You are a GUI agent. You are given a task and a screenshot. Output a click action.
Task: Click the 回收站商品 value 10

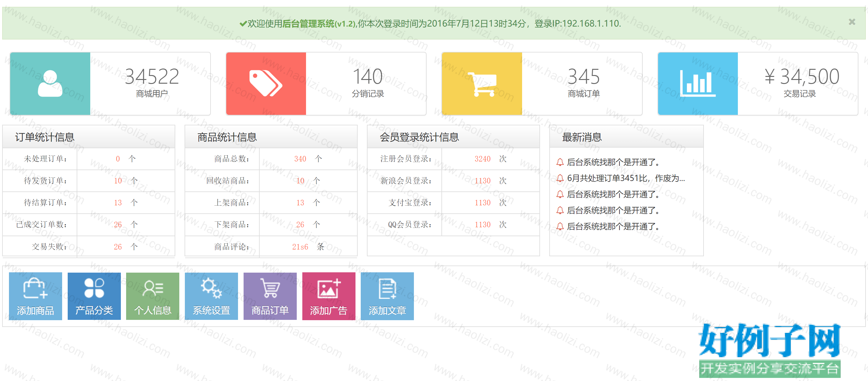(300, 181)
